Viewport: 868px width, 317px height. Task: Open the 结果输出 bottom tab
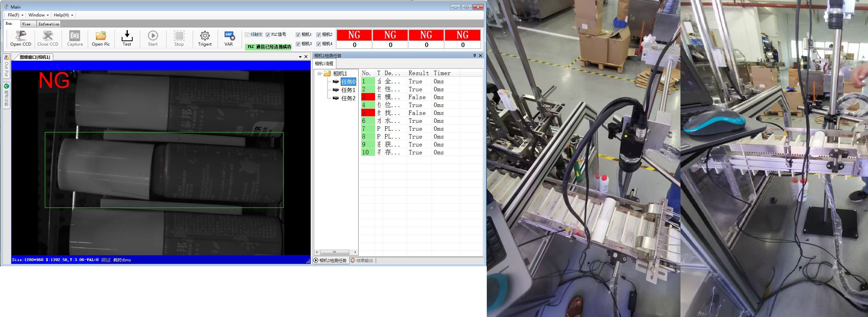click(x=361, y=261)
